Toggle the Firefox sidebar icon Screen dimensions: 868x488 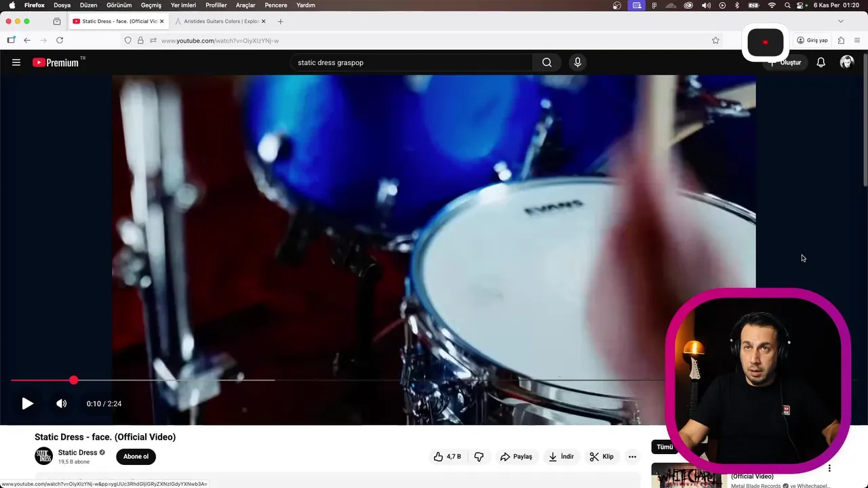(x=11, y=41)
